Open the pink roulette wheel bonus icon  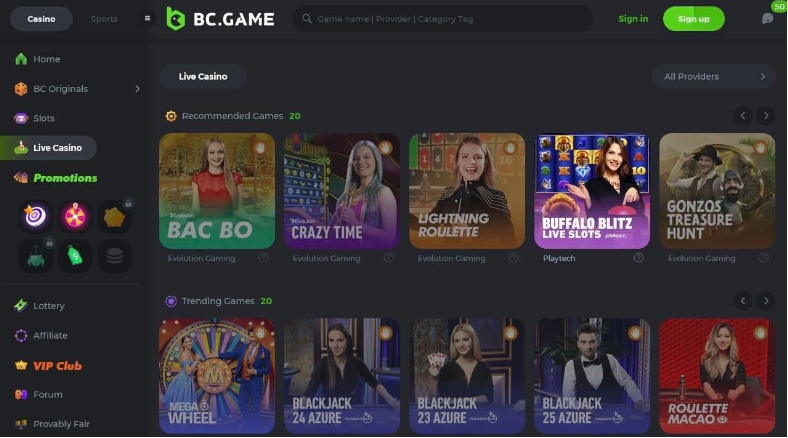(x=75, y=216)
